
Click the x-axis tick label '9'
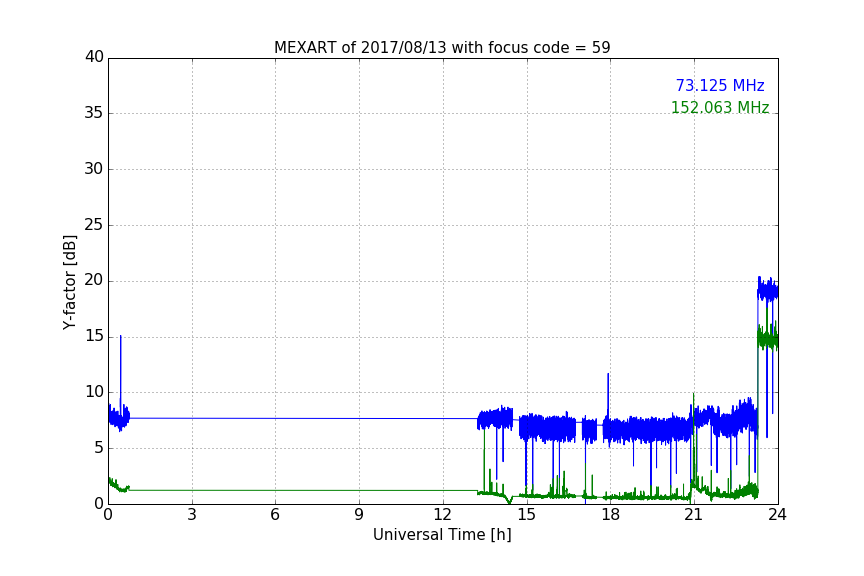click(359, 515)
